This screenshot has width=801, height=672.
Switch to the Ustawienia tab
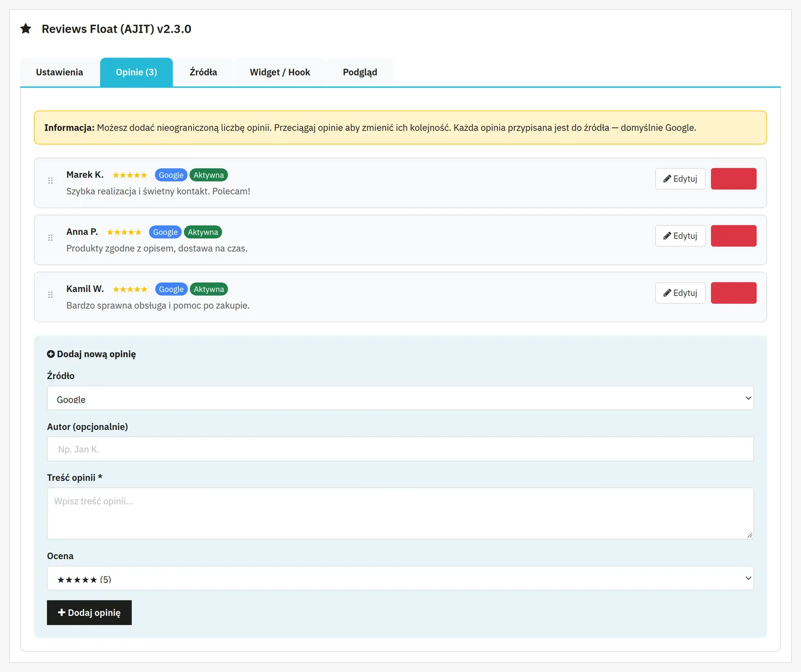pyautogui.click(x=60, y=72)
